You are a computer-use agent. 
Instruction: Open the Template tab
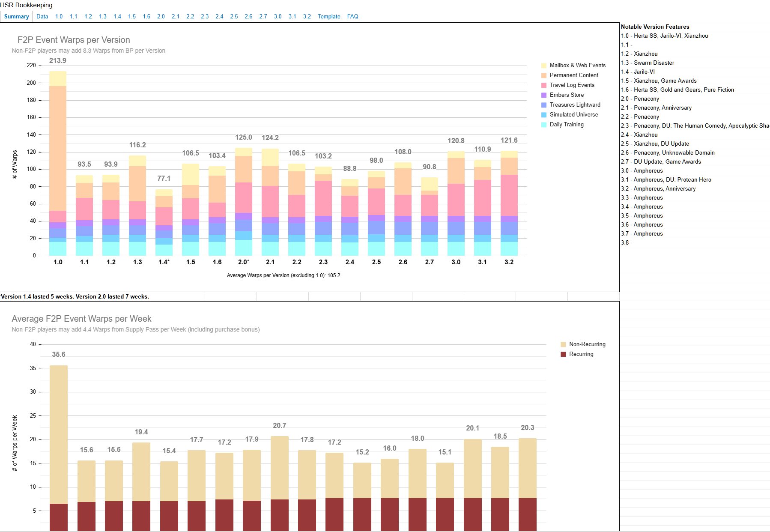coord(329,16)
